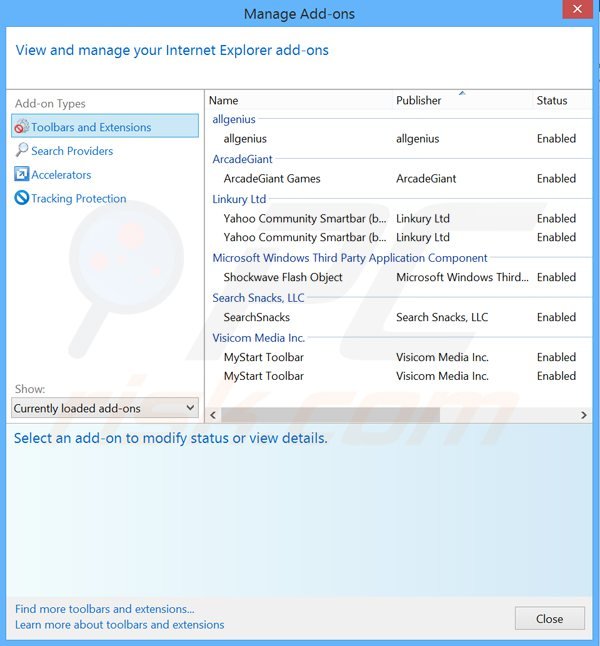Click the Search Providers magnifier icon
This screenshot has height=646, width=600.
21,150
